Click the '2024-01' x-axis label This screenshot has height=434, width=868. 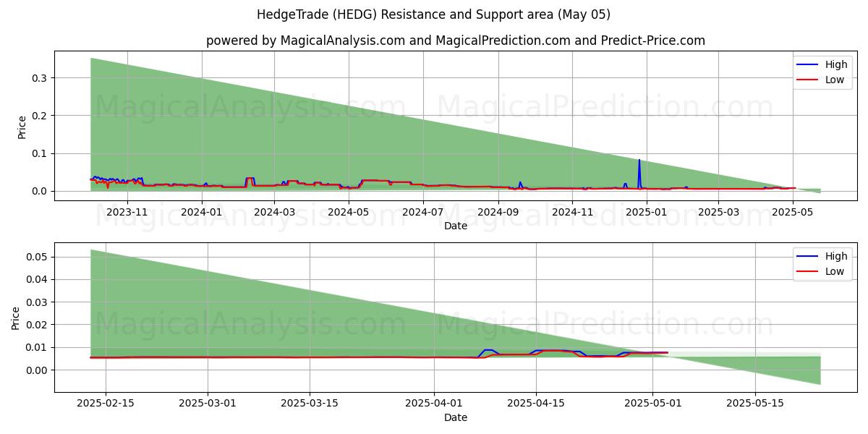[x=202, y=212]
